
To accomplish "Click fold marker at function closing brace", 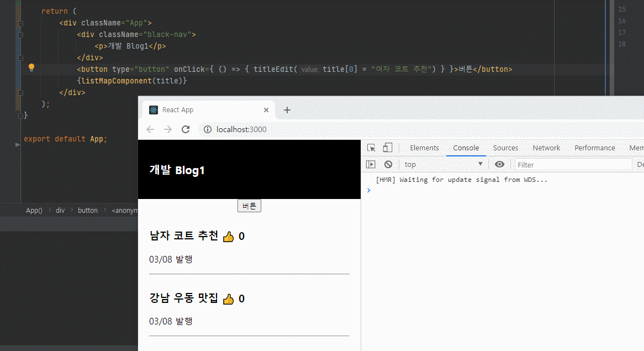I will tap(20, 116).
